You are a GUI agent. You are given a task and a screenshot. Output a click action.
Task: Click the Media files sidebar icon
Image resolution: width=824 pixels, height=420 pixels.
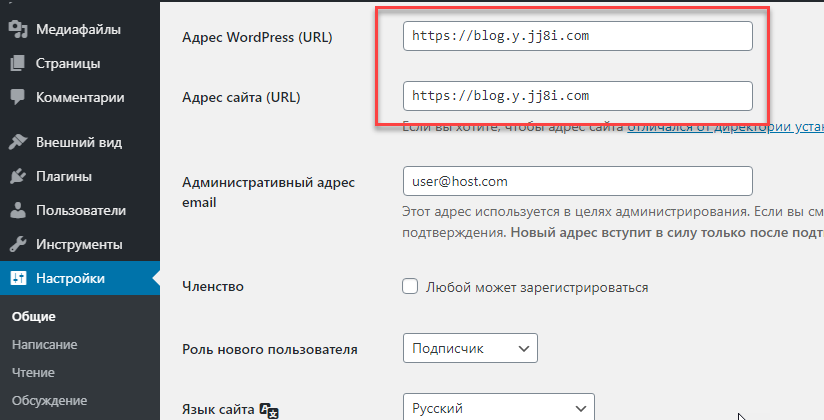18,29
